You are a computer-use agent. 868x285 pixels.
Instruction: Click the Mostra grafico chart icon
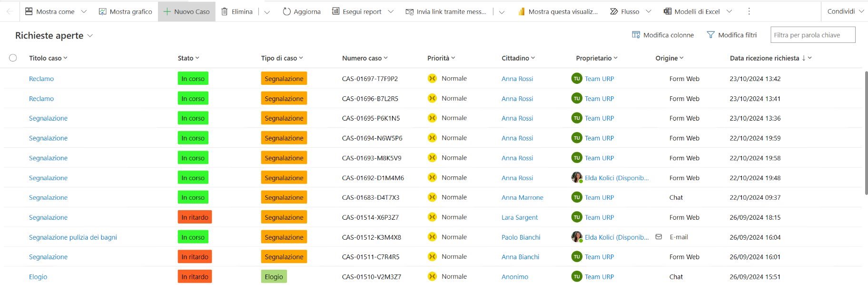point(102,11)
